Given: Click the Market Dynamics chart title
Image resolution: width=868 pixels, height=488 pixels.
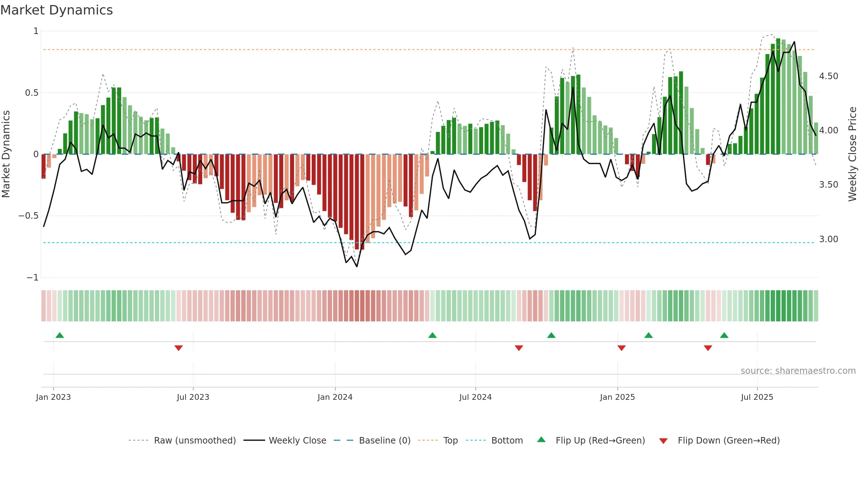Looking at the screenshot, I should (x=56, y=10).
